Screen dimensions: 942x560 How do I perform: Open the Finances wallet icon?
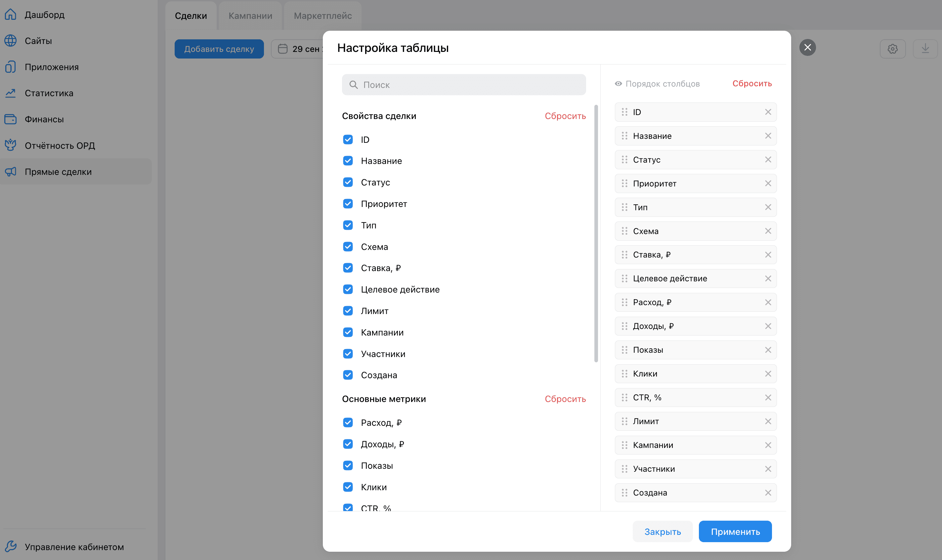click(11, 119)
